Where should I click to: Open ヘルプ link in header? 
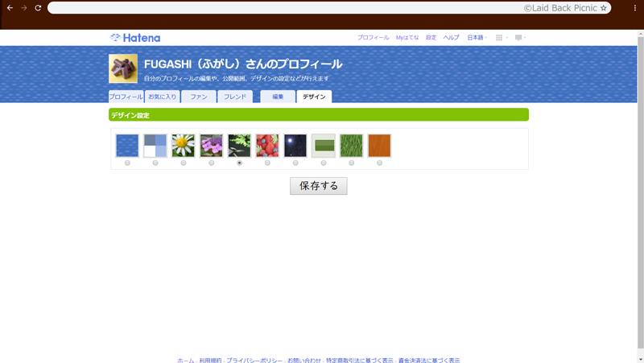pos(451,37)
